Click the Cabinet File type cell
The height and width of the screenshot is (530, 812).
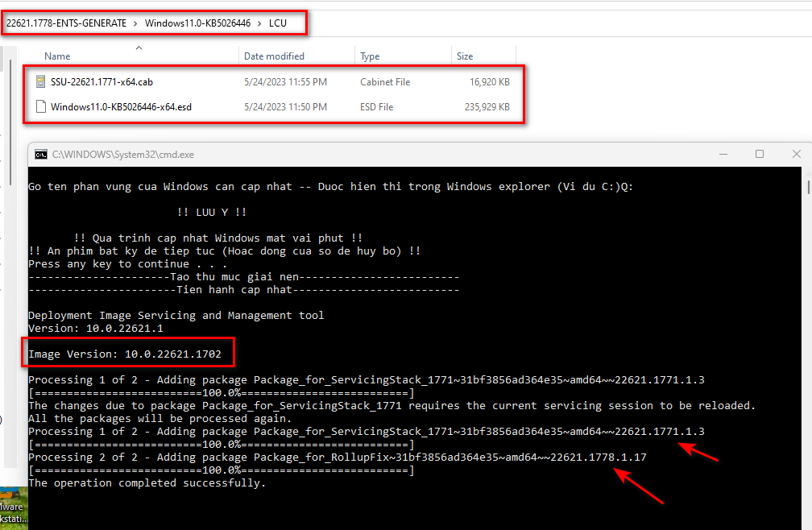385,82
